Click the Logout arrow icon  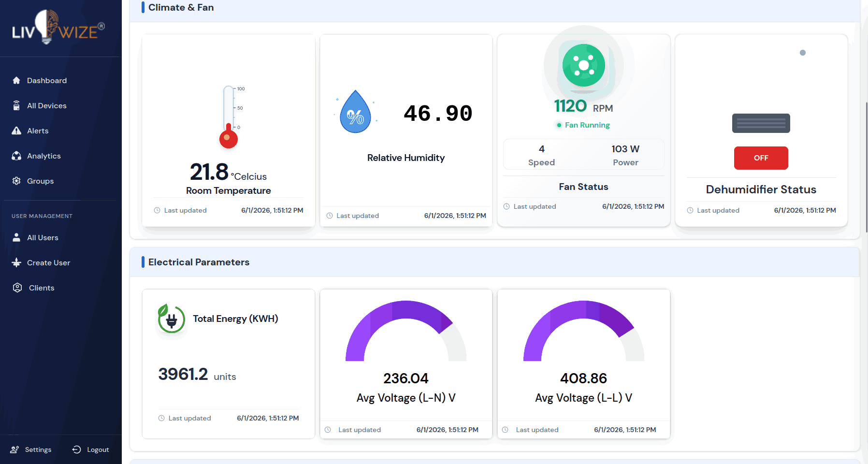point(76,449)
